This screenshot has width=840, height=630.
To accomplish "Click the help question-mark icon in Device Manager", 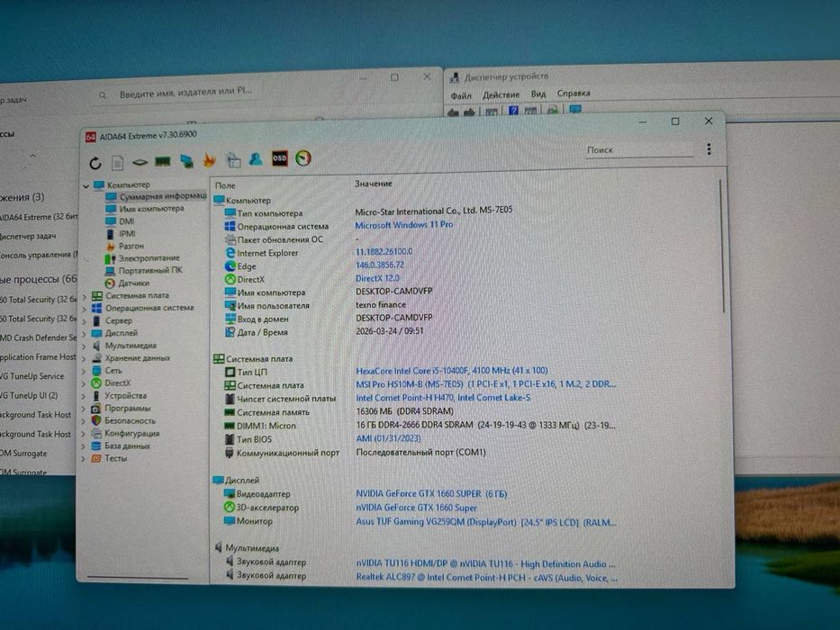I will click(x=512, y=111).
